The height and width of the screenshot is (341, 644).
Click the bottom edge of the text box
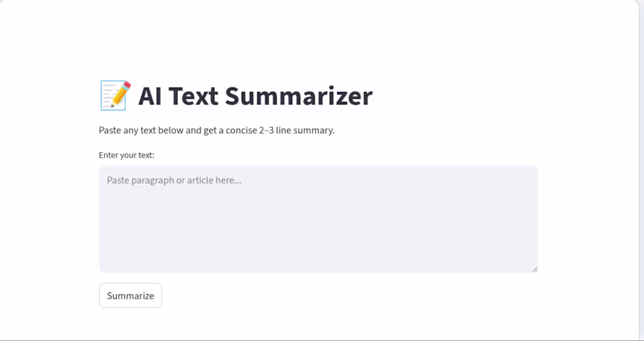click(x=318, y=270)
